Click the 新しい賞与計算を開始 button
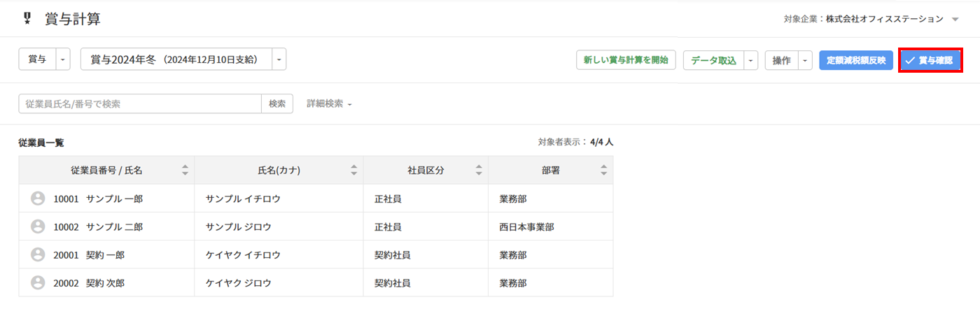The width and height of the screenshot is (980, 309). (626, 61)
